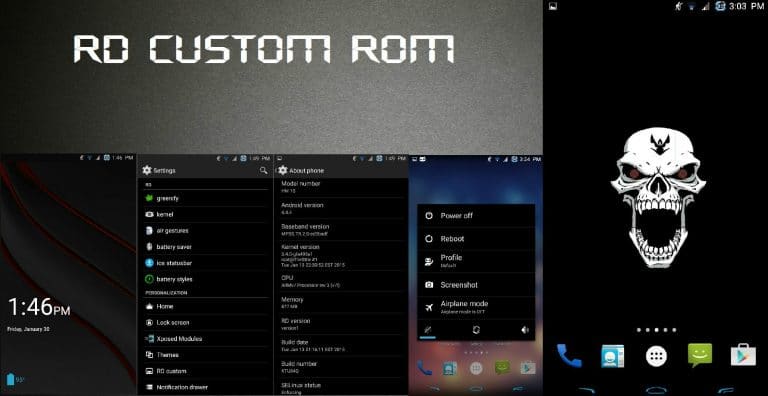Open battery saver settings
This screenshot has width=768, height=396.
click(x=205, y=247)
